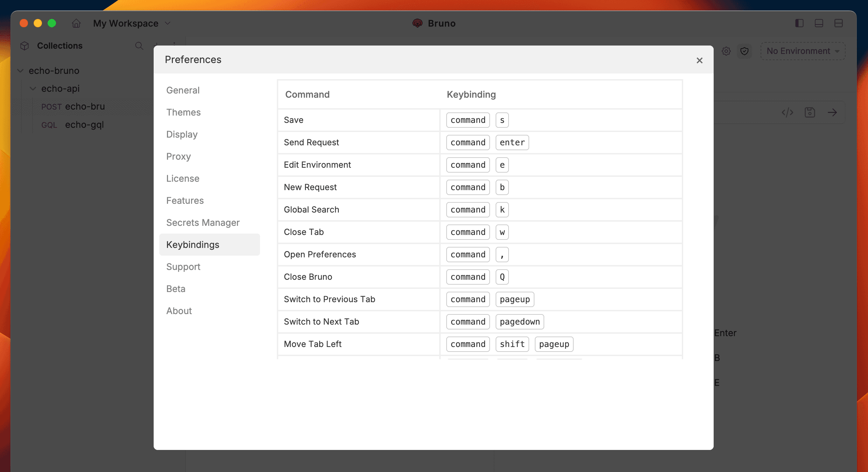Click the home icon in title bar
The image size is (868, 472).
click(76, 23)
